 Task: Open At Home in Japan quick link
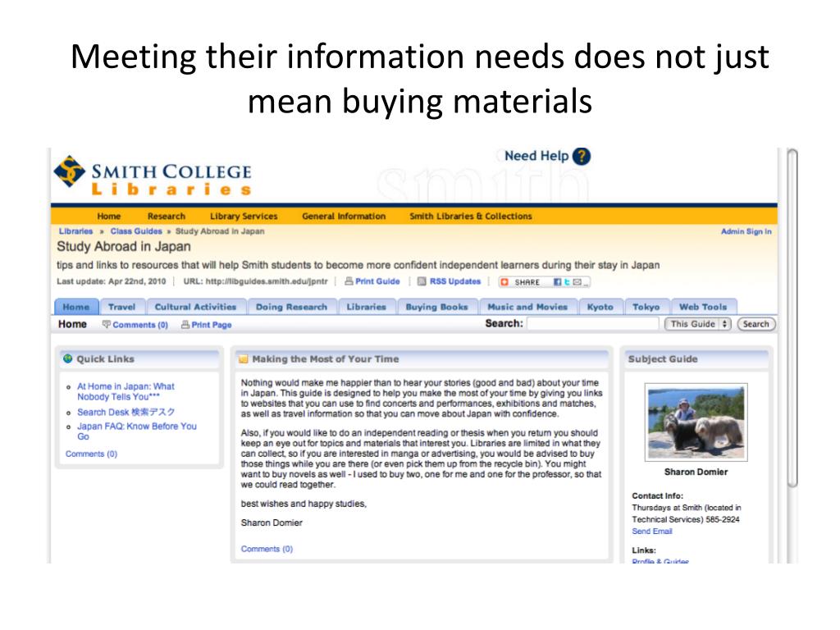[126, 391]
